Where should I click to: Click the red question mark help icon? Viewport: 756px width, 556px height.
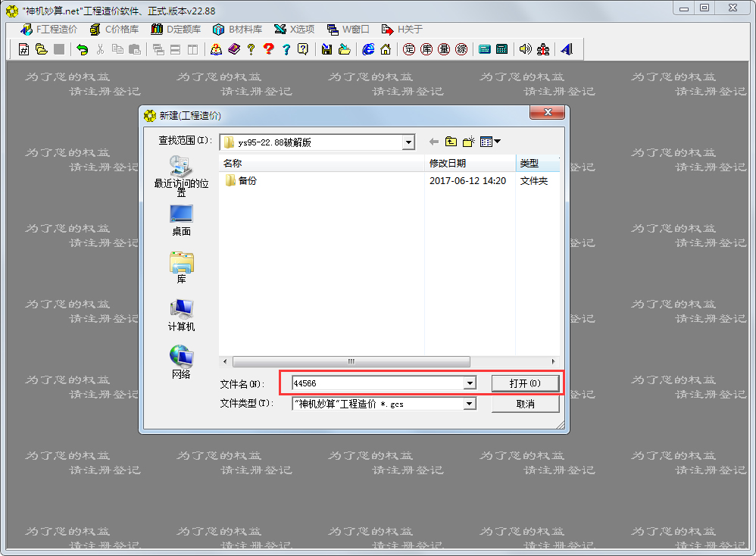click(x=269, y=49)
